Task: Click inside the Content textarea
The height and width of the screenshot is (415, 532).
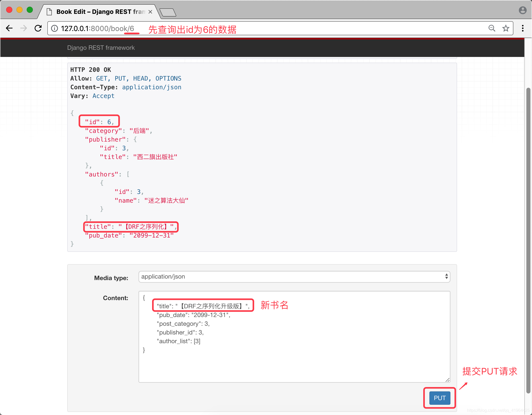Action: (x=294, y=337)
